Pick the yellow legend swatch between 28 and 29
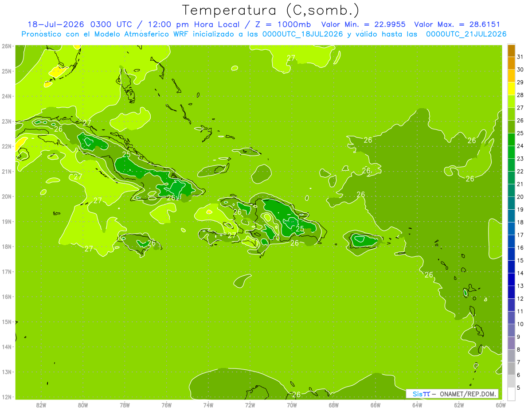Screen dimensions: 532x411 coord(511,89)
